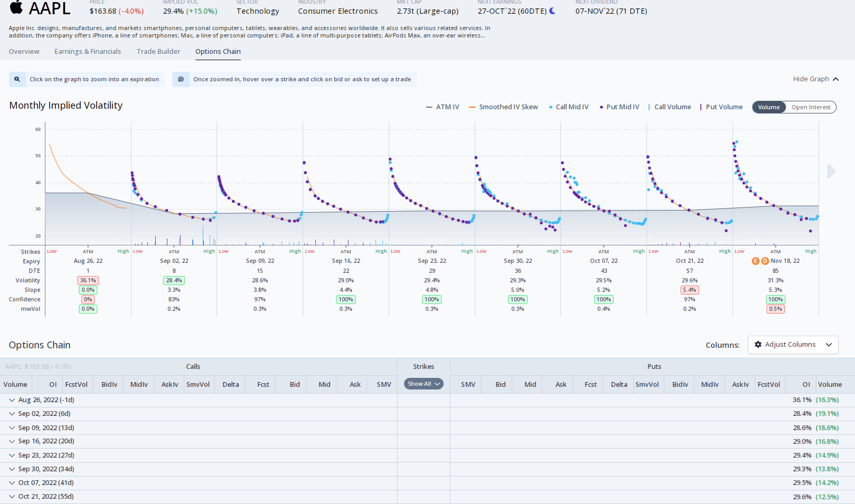Viewport: 855px width, 504px height.
Task: Click the next expirations arrow on graph
Action: [831, 171]
